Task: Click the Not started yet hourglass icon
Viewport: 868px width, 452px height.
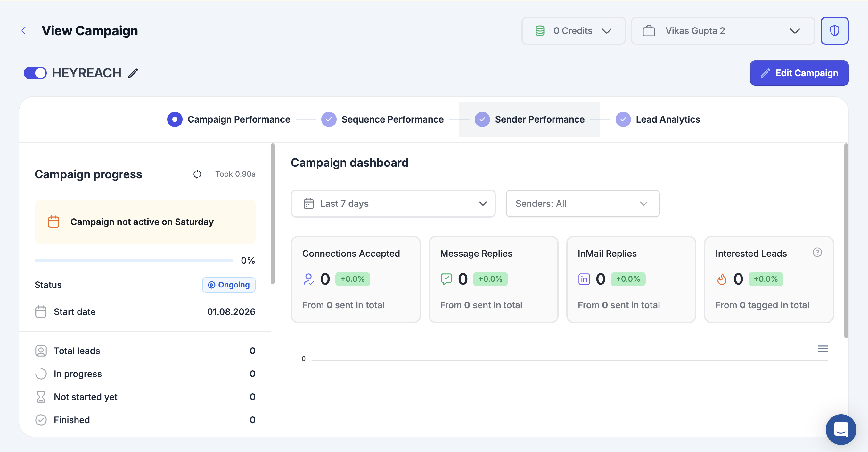Action: pos(41,397)
